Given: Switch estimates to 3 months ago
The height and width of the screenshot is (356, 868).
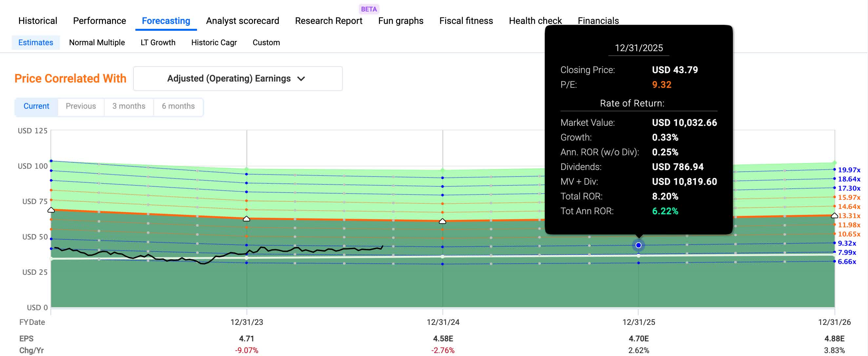Looking at the screenshot, I should (129, 106).
